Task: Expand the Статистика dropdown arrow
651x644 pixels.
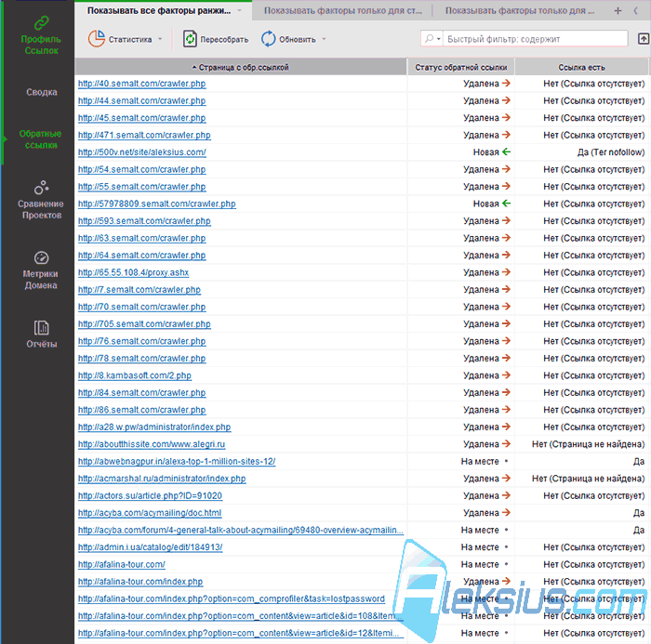Action: [x=160, y=39]
